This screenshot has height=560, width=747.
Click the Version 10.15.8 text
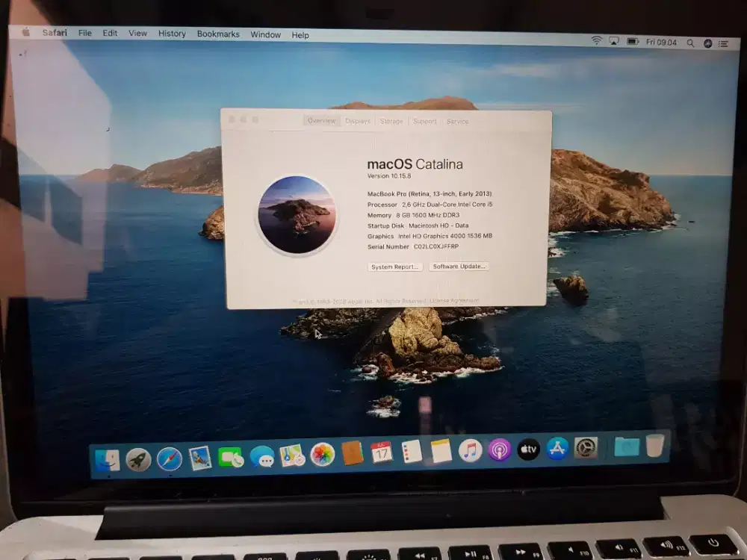(389, 175)
